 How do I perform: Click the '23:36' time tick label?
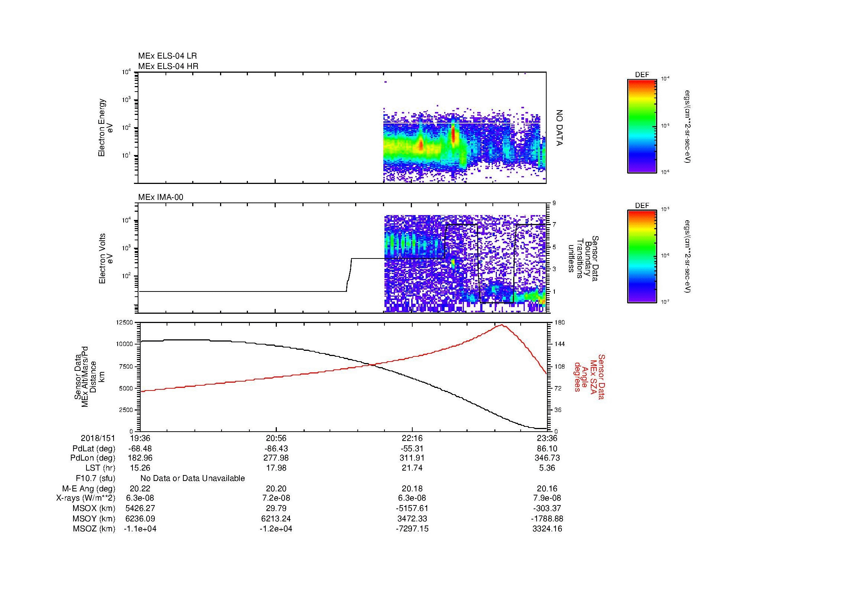click(547, 438)
